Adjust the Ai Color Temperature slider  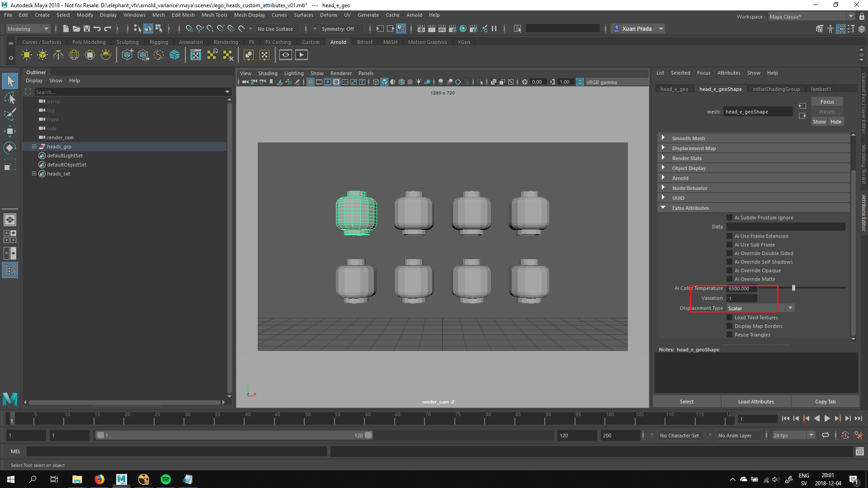point(793,288)
